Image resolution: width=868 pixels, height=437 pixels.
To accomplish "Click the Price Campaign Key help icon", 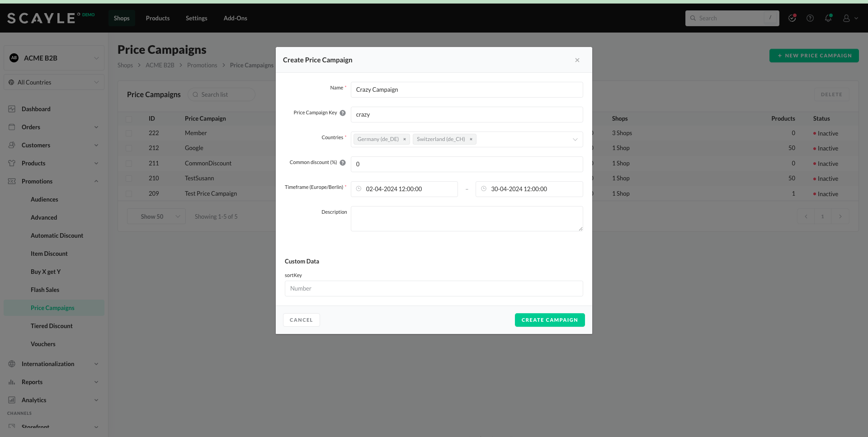I will tap(343, 113).
